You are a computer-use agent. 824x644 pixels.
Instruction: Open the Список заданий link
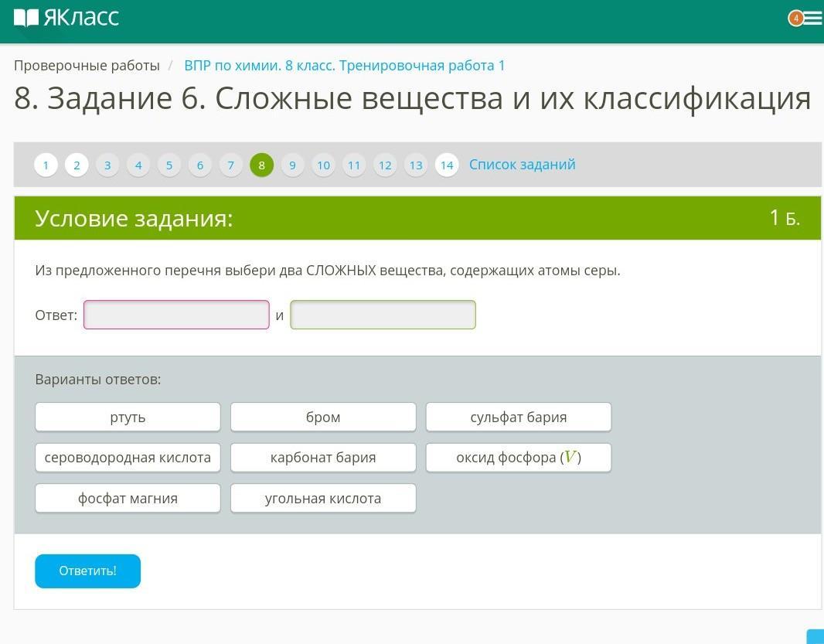522,165
